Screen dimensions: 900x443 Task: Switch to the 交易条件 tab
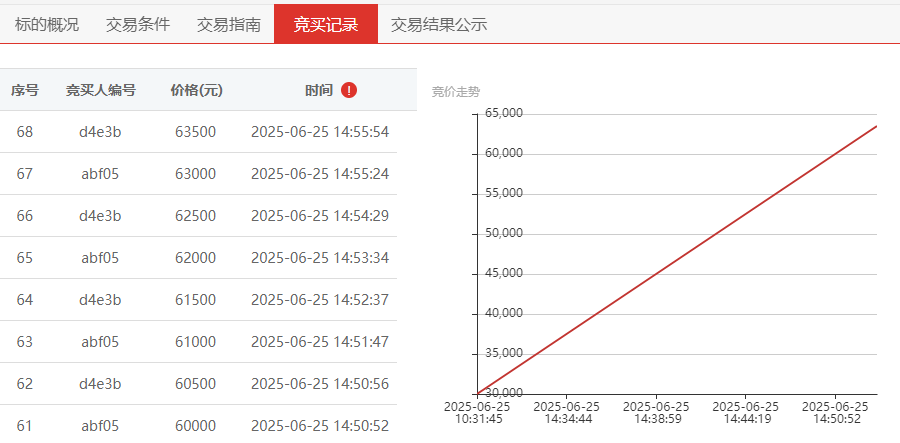(138, 25)
